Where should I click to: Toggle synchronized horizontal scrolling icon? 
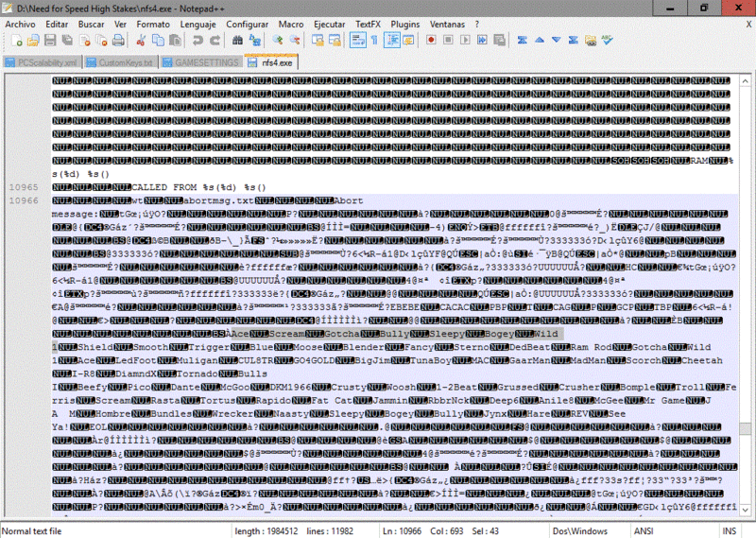(335, 41)
